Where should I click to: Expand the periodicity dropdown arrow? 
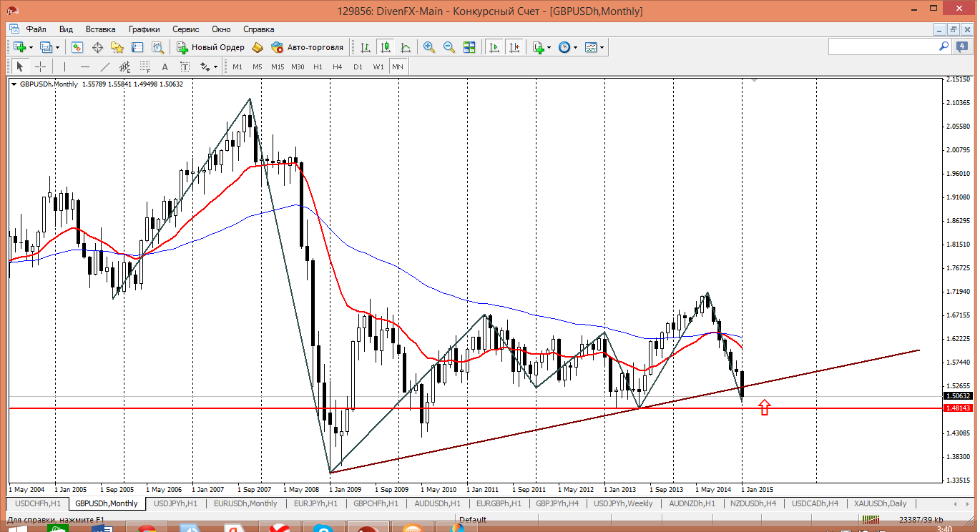click(x=575, y=47)
